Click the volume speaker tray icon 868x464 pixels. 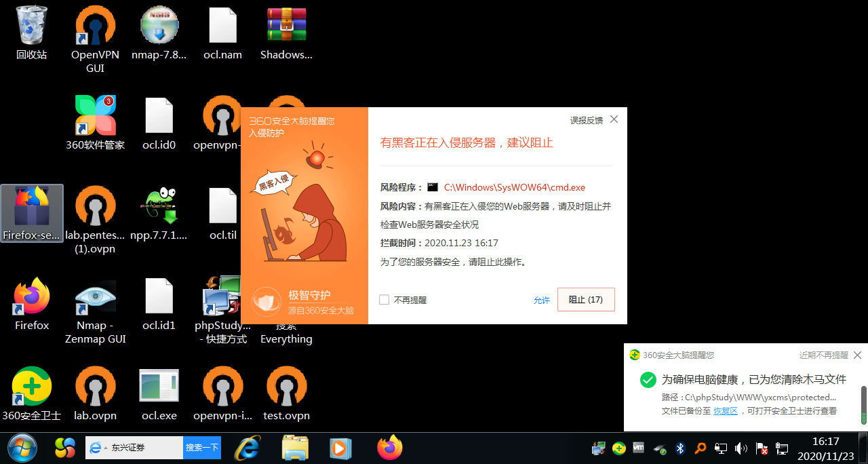click(x=741, y=448)
